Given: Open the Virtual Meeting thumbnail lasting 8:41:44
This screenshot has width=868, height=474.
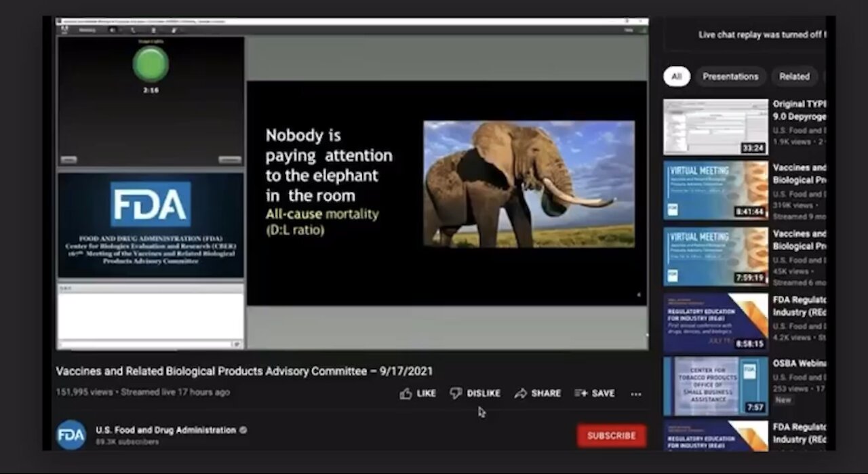Looking at the screenshot, I should click(x=715, y=191).
